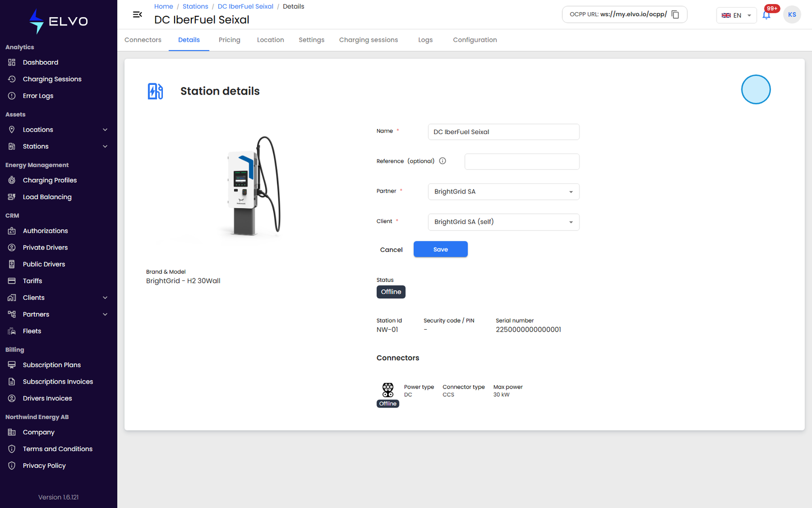This screenshot has width=812, height=508.
Task: Click the Error Logs icon
Action: point(12,96)
